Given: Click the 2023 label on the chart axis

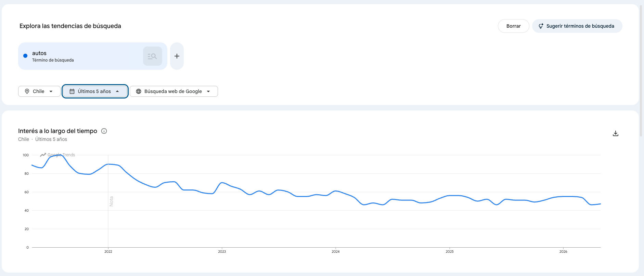Looking at the screenshot, I should [222, 251].
